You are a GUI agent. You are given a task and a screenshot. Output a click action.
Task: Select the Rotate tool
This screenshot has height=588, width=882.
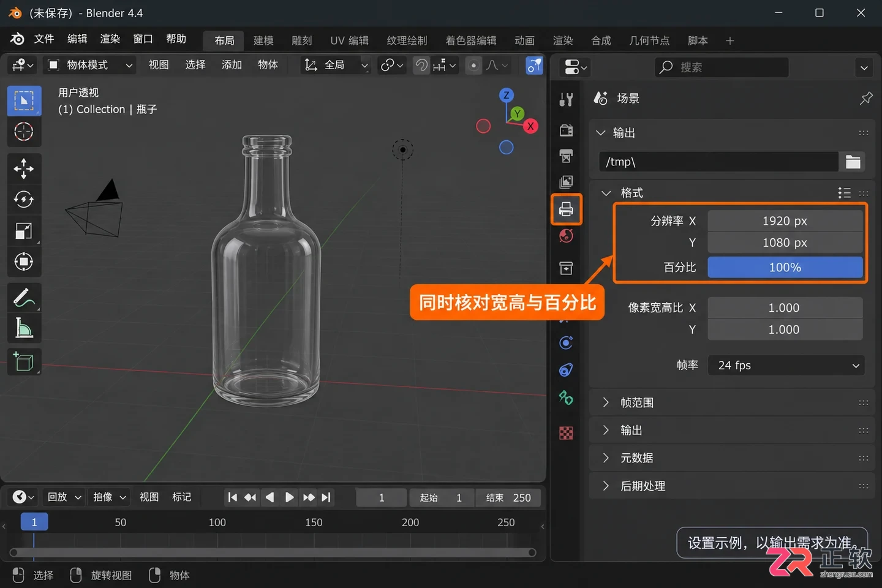pos(24,200)
